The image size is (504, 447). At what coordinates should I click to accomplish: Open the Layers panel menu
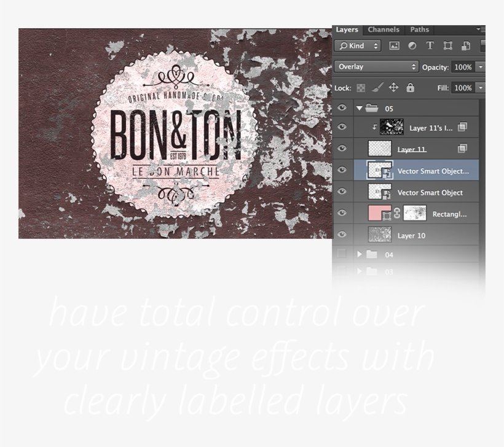coord(483,29)
